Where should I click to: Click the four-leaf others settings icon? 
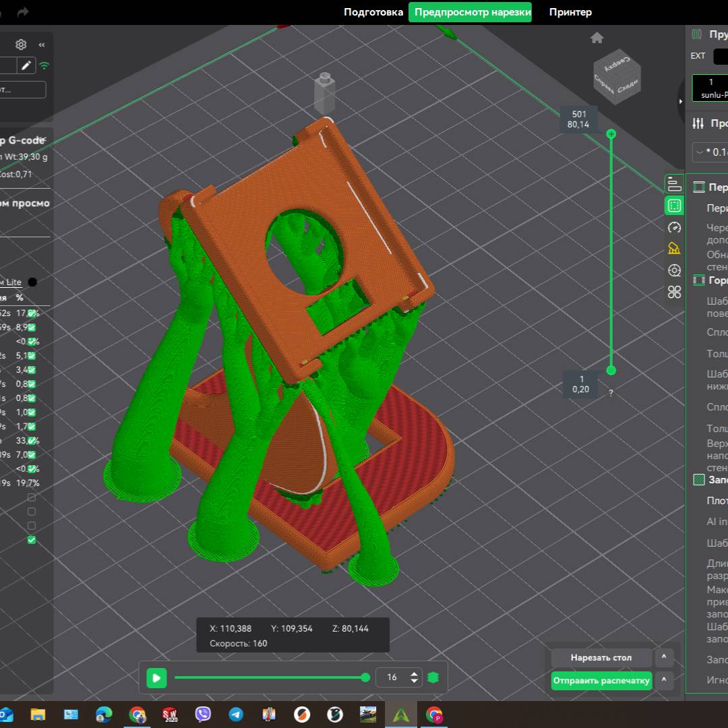[674, 292]
